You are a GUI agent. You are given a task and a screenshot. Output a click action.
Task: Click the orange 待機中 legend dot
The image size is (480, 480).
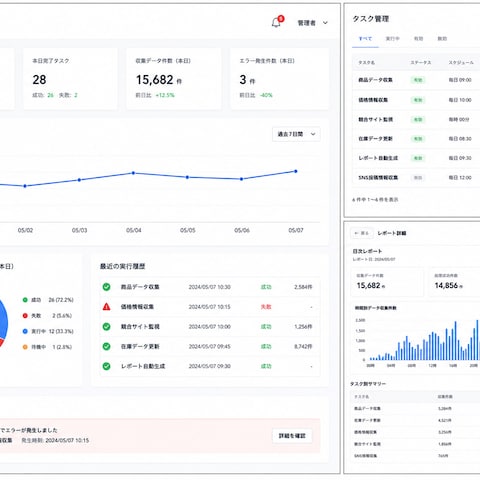click(x=25, y=347)
